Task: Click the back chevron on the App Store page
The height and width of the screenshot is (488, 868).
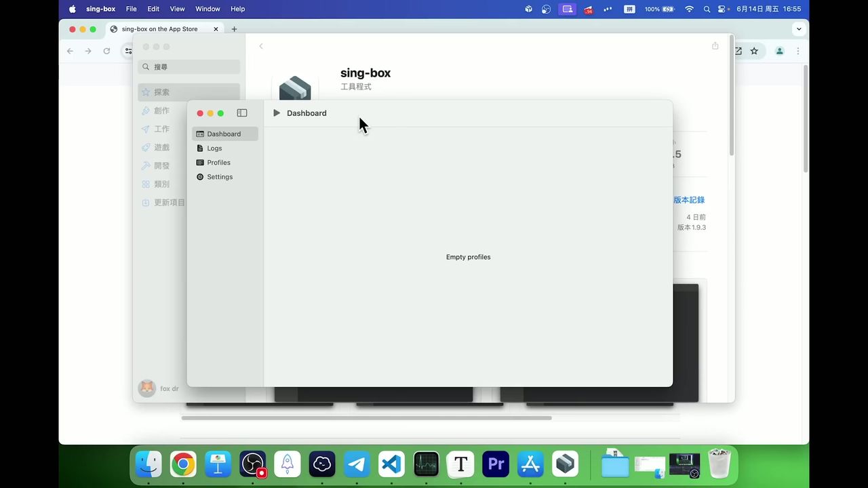Action: click(261, 46)
